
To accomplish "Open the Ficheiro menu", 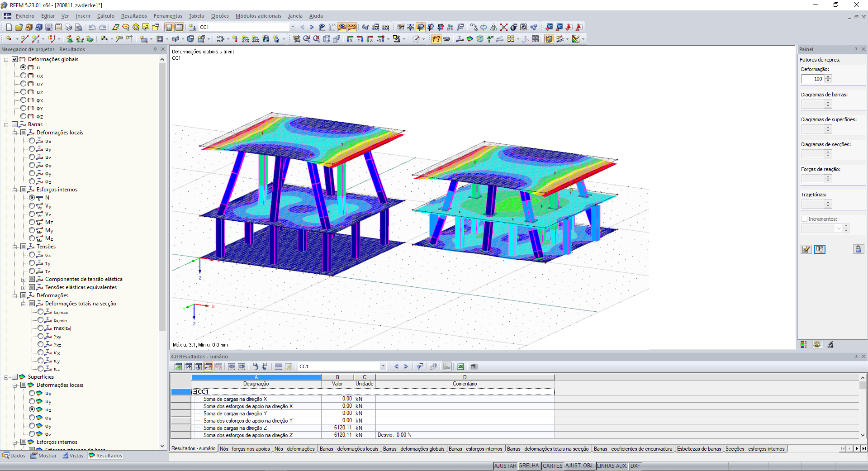I will (x=25, y=16).
